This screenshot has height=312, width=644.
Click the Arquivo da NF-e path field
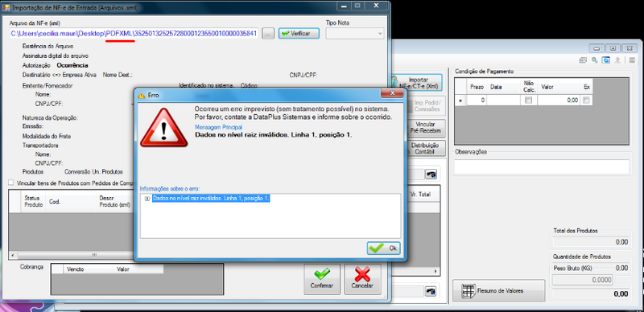(x=134, y=34)
